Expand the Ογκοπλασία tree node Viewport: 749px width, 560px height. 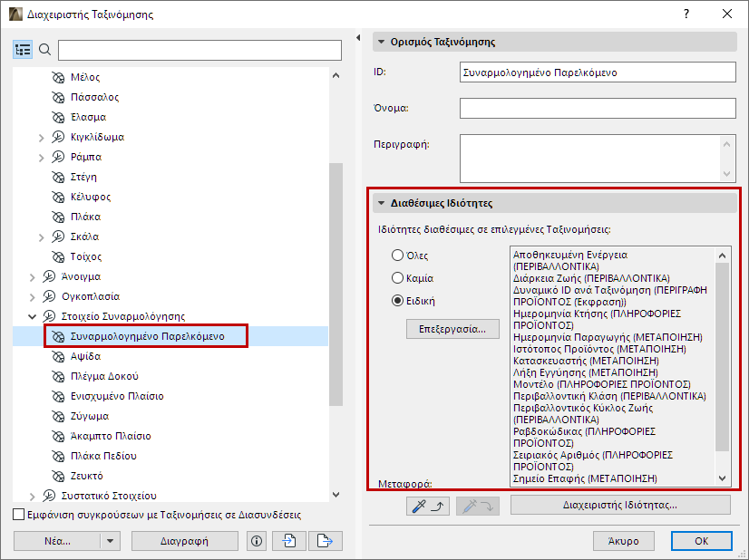pyautogui.click(x=33, y=297)
